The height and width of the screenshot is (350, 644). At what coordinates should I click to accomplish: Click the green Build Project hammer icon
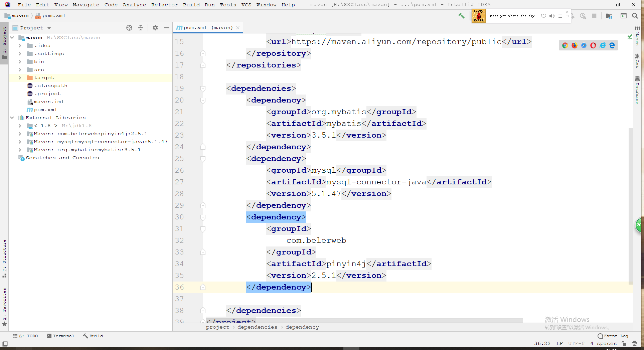tap(461, 16)
